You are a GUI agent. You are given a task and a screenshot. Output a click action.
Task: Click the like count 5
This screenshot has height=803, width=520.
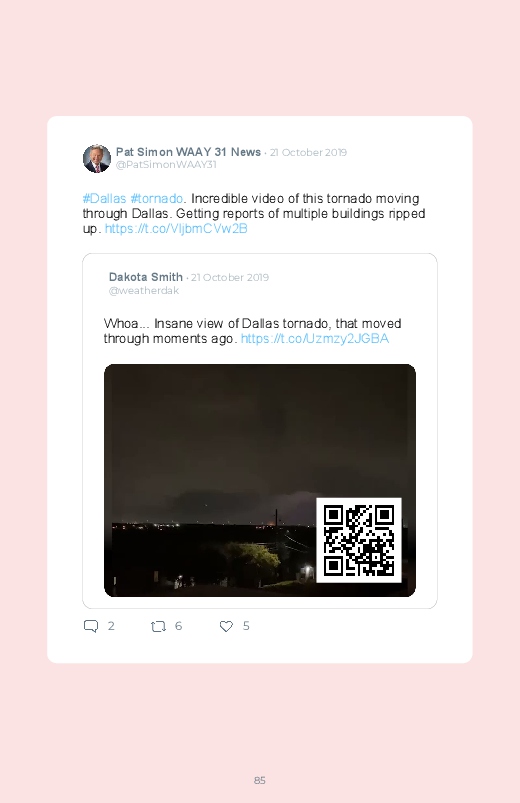click(x=246, y=626)
